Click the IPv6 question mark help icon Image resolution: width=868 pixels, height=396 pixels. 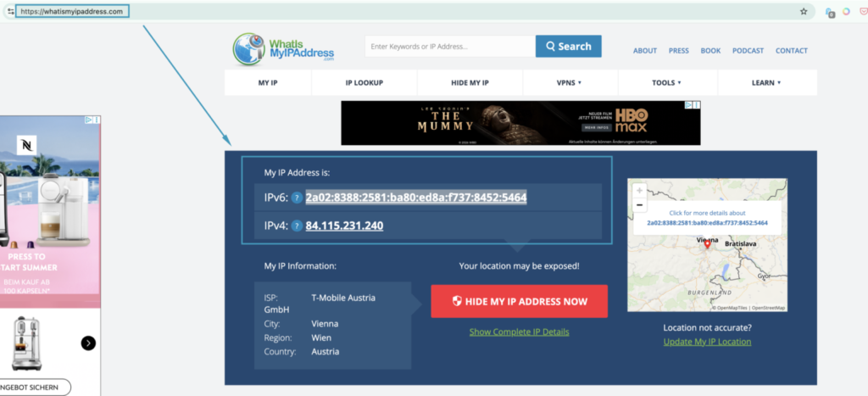(298, 198)
